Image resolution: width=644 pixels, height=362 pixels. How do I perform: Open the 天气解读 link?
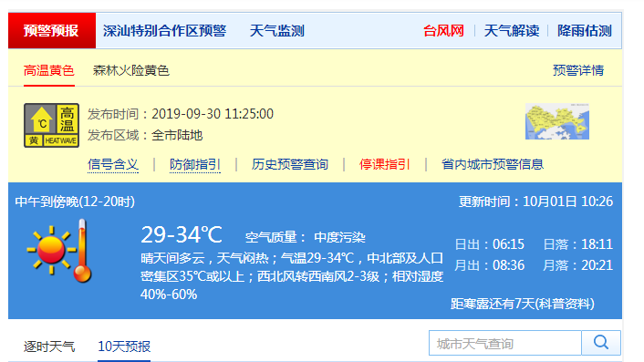tap(512, 31)
